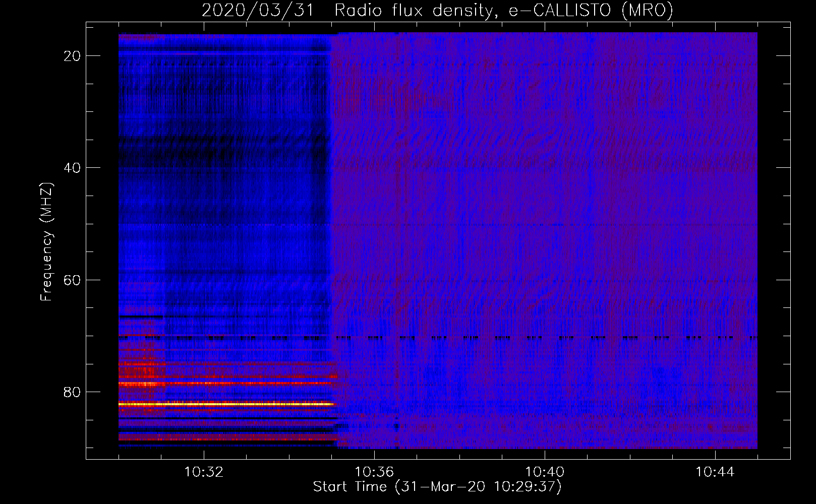Click the 60 MHz frequency tick label
816x504 pixels.
click(x=72, y=280)
